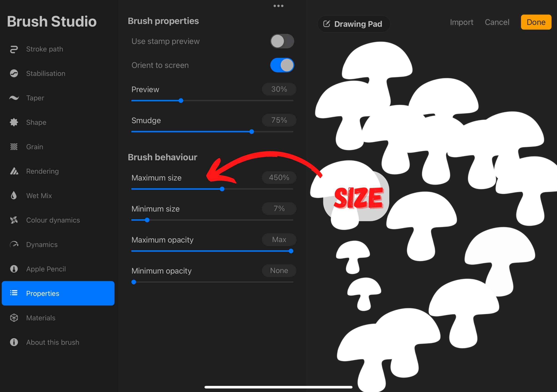This screenshot has height=392, width=557.
Task: Open the Materials section
Action: coord(40,318)
